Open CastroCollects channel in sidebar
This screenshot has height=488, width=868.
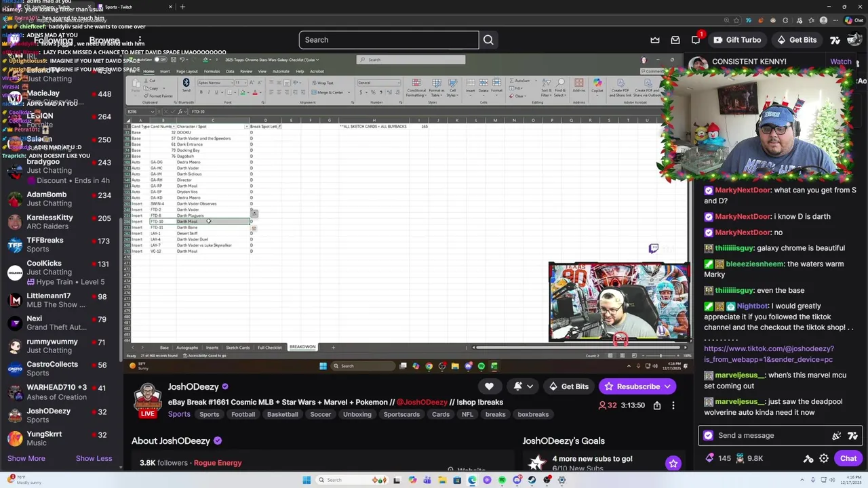[61, 369]
